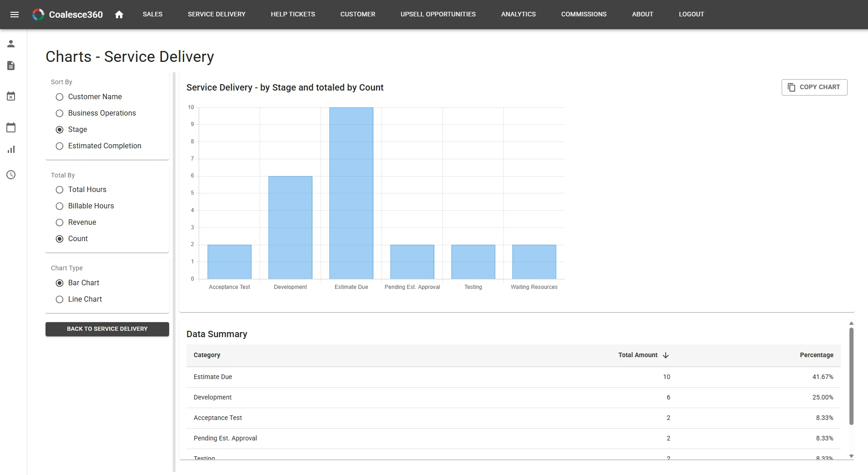
Task: Open the person/contact icon in sidebar
Action: (11, 44)
